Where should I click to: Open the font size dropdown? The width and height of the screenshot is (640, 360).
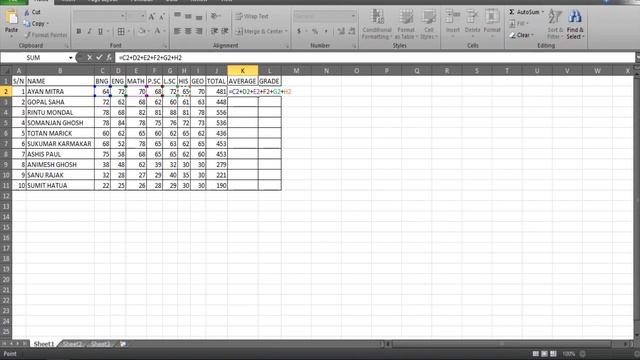tap(143, 16)
